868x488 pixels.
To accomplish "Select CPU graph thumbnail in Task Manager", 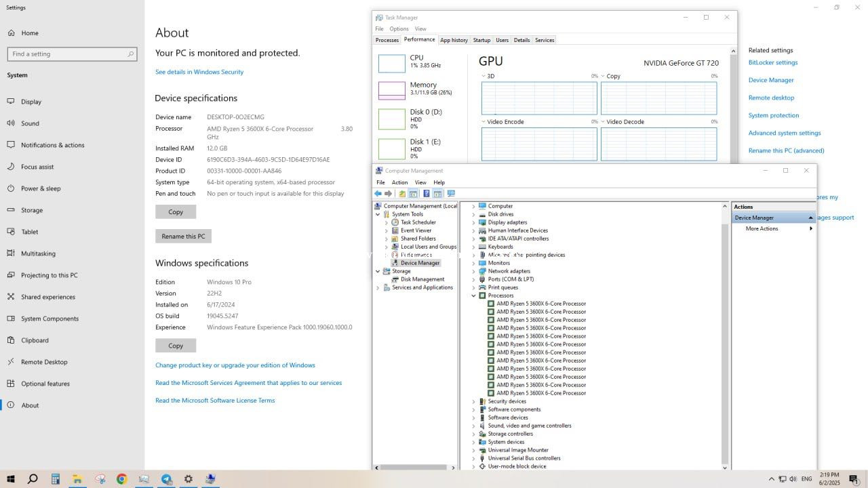I will click(x=391, y=63).
